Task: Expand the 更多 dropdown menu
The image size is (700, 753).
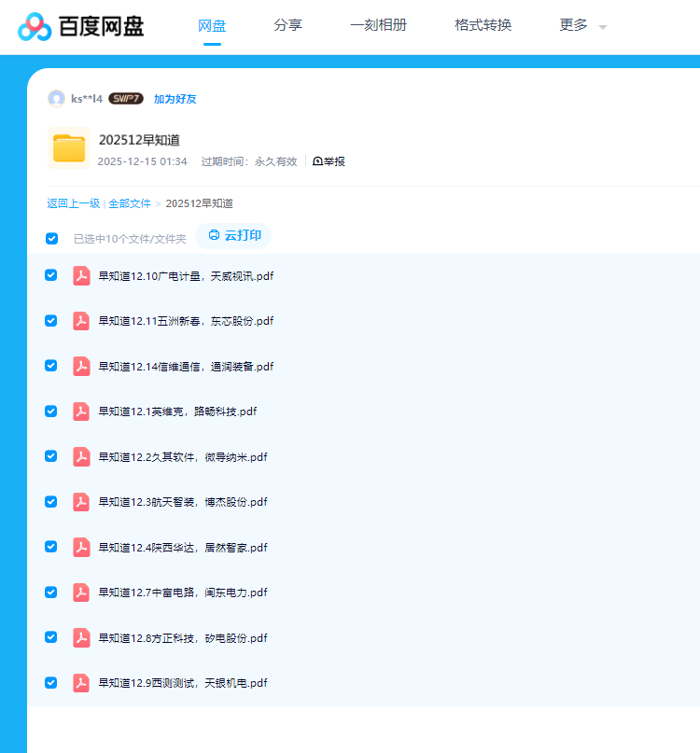Action: click(582, 26)
